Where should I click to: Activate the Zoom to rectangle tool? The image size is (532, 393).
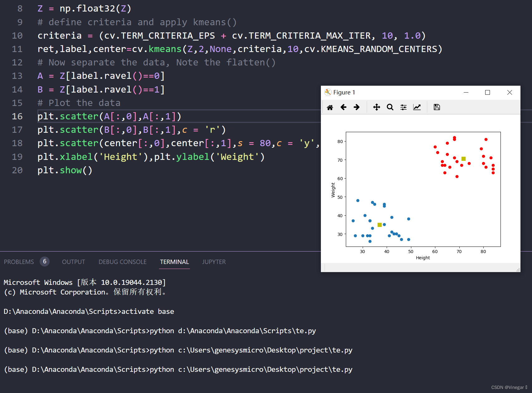click(390, 107)
